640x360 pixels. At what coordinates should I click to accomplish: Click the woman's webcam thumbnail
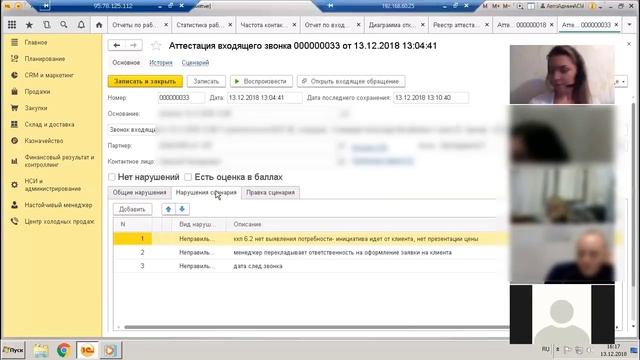coord(562,75)
